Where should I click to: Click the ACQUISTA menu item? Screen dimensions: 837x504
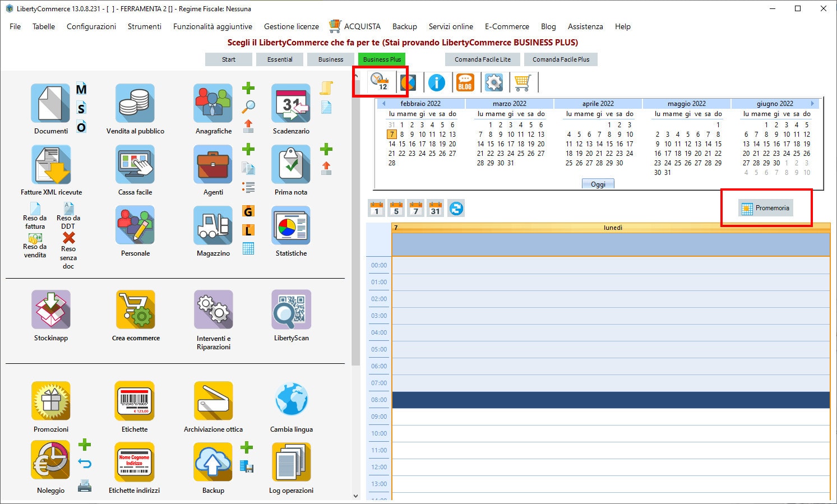tap(355, 26)
